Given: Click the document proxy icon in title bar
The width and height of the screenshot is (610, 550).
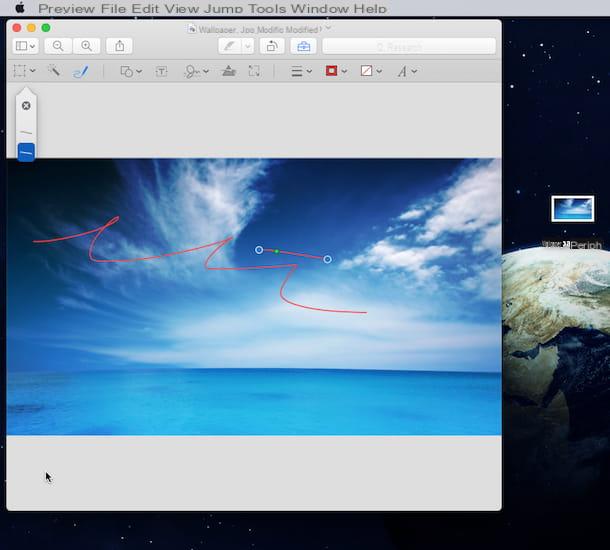Looking at the screenshot, I should click(x=191, y=29).
